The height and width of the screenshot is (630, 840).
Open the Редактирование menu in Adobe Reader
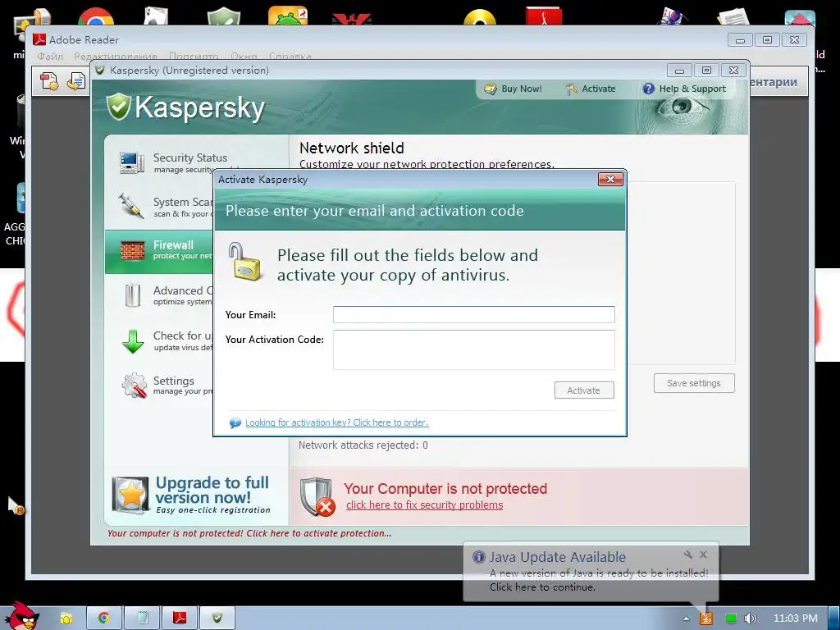(x=116, y=57)
